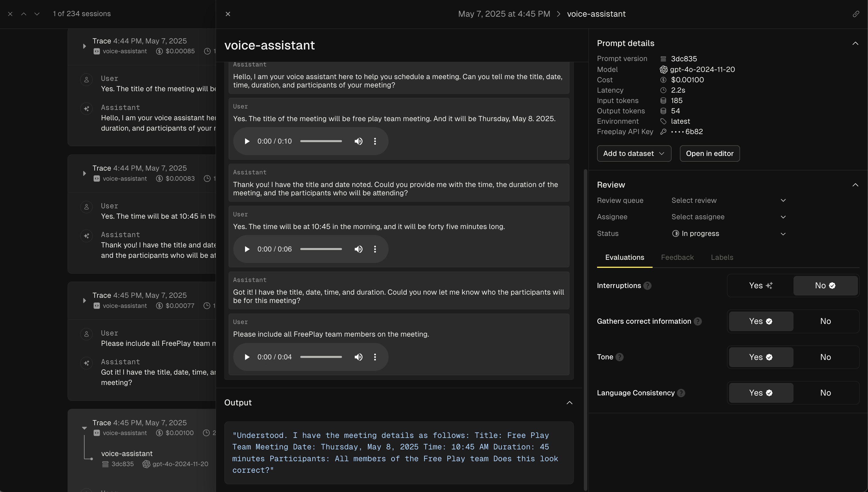The height and width of the screenshot is (492, 868).
Task: Mark Interruptions as Yes
Action: coord(760,286)
